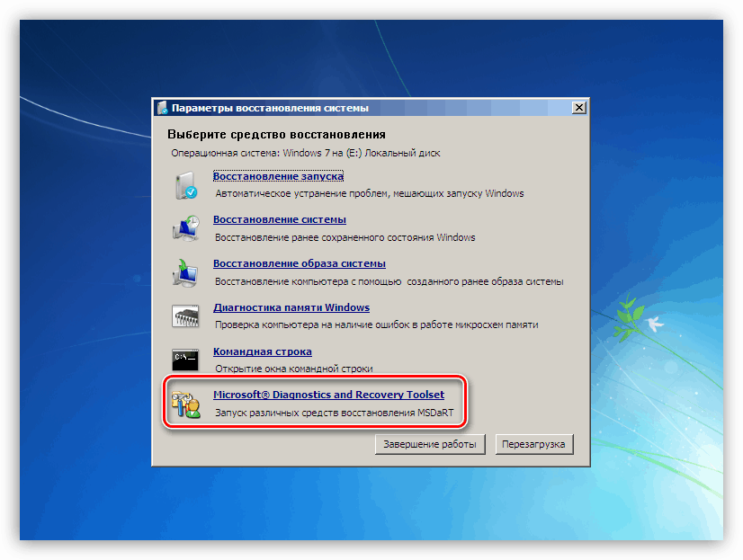Click description 'Автоматическое устранение проблем, мешающих запуску Windows'
Image resolution: width=743 pixels, height=560 pixels.
click(370, 193)
